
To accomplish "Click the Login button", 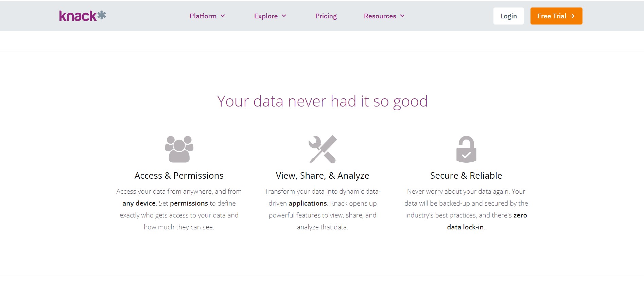I will tap(508, 16).
